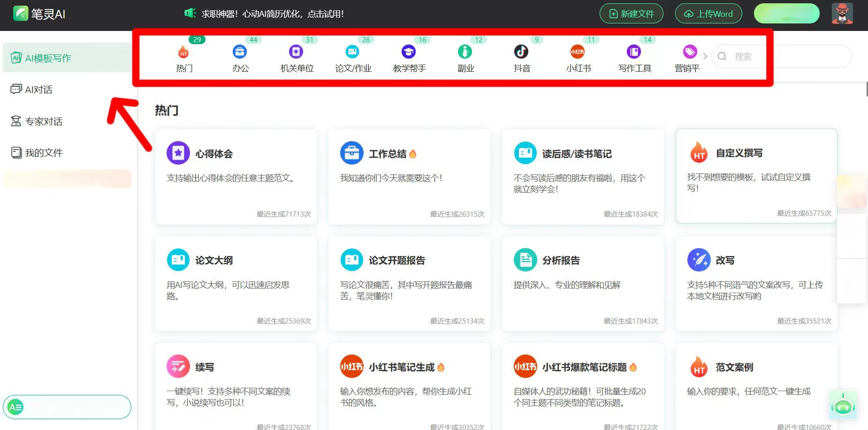Open the 分析报告 template card description

coord(567,285)
